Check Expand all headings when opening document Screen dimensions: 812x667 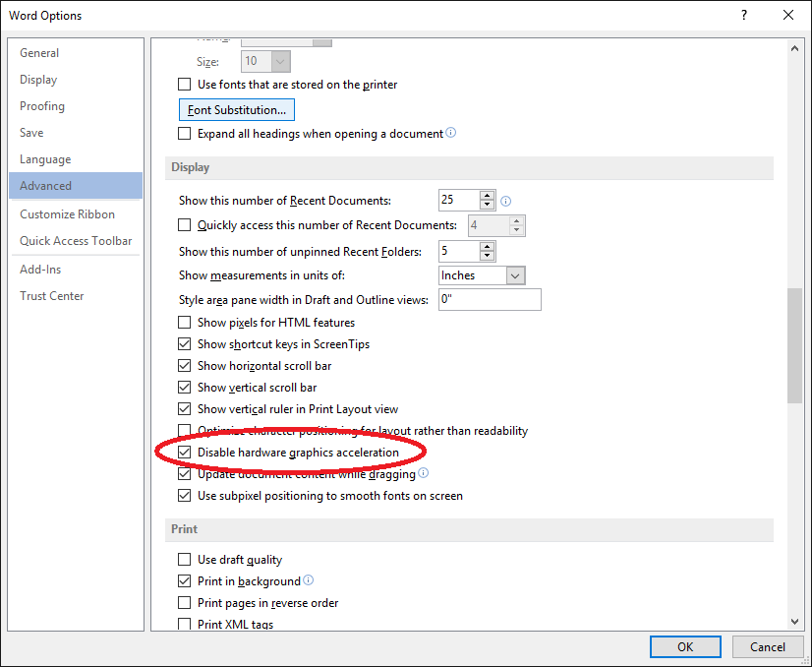tap(185, 133)
